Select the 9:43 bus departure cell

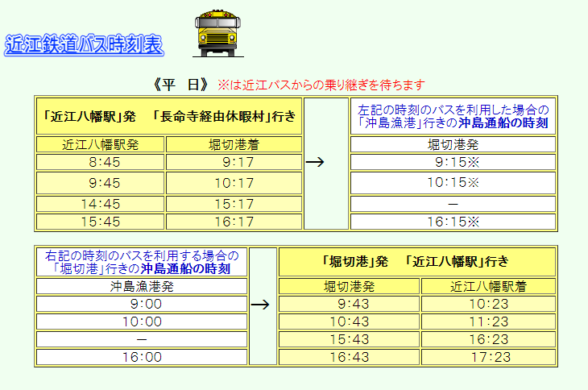tap(349, 304)
